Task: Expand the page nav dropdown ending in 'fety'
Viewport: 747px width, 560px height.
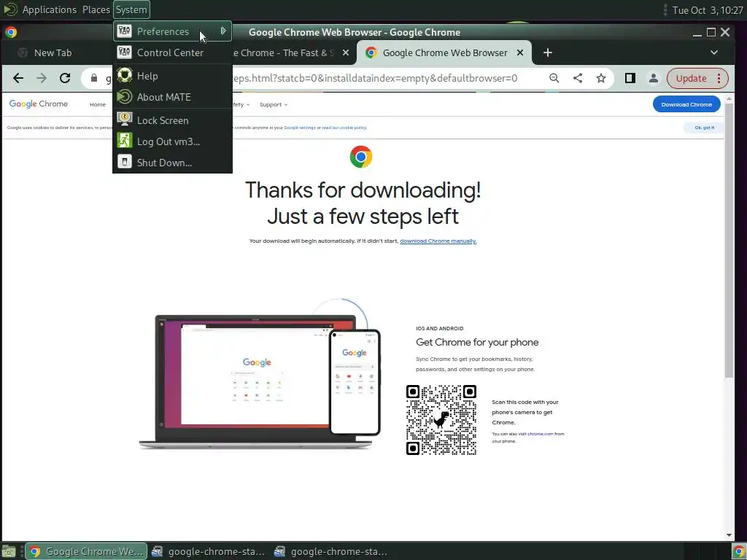Action: [x=241, y=105]
